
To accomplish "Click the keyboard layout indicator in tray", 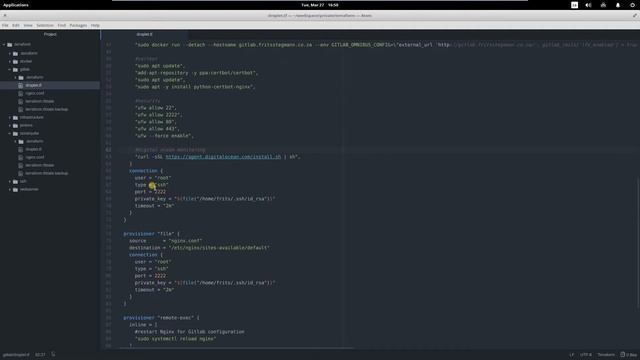I will [574, 5].
